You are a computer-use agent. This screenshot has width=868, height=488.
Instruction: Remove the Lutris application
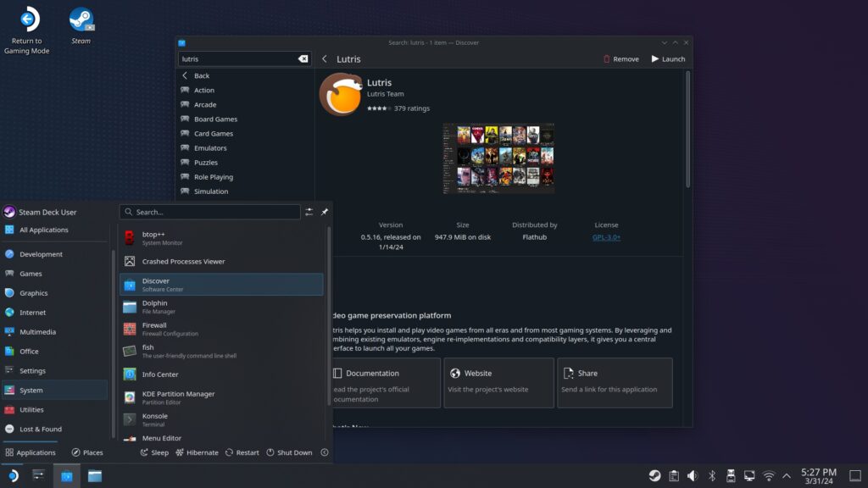point(620,58)
